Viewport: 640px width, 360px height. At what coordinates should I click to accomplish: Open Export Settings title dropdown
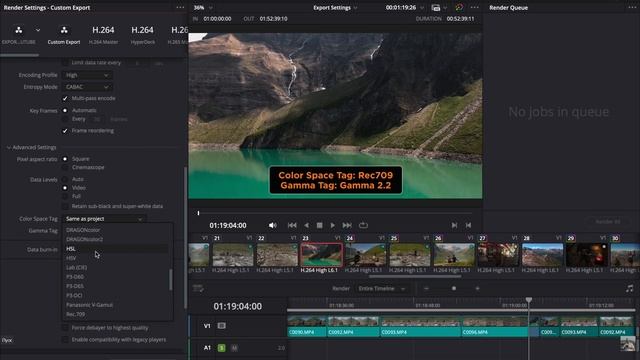point(335,7)
